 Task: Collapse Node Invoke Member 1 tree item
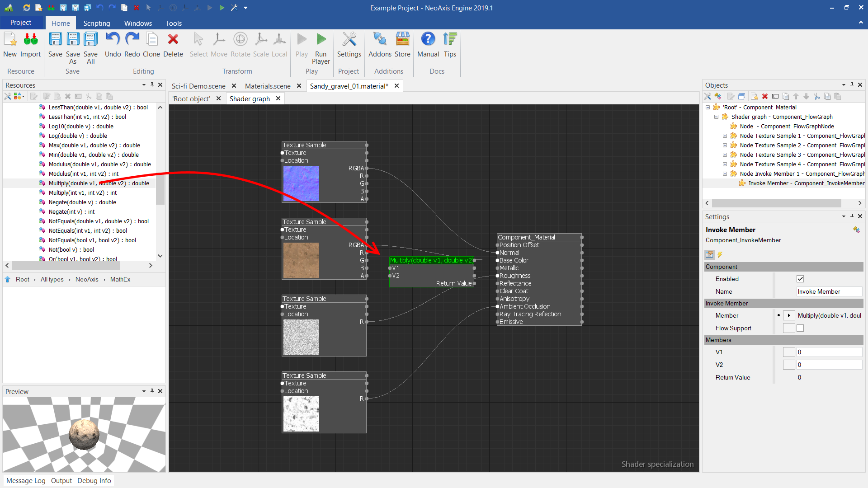(725, 174)
